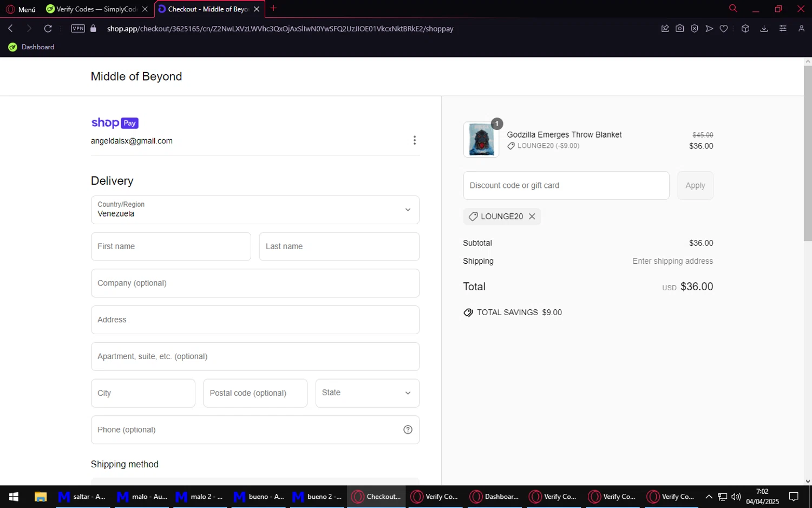Click the Address input field

[x=255, y=320]
